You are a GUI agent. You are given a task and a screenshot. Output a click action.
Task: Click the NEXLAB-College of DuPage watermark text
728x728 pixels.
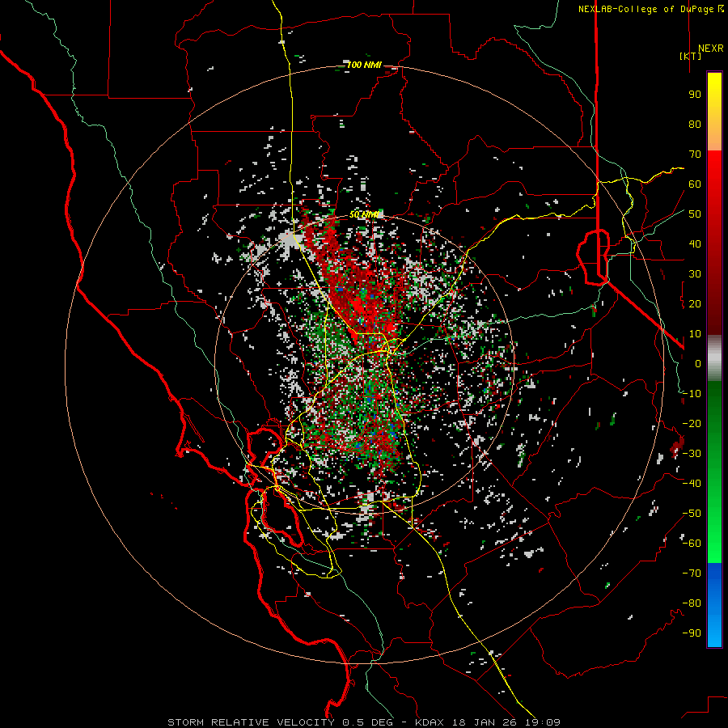[x=650, y=9]
